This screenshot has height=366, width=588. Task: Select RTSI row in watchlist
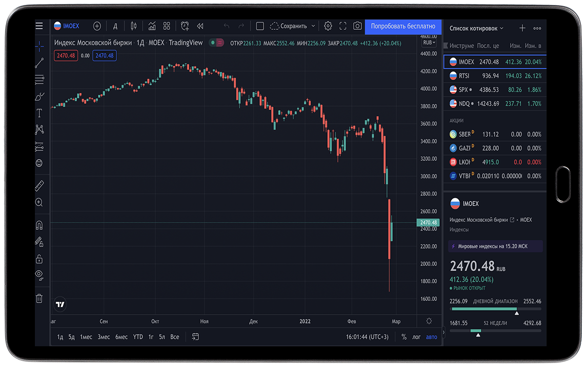point(495,76)
